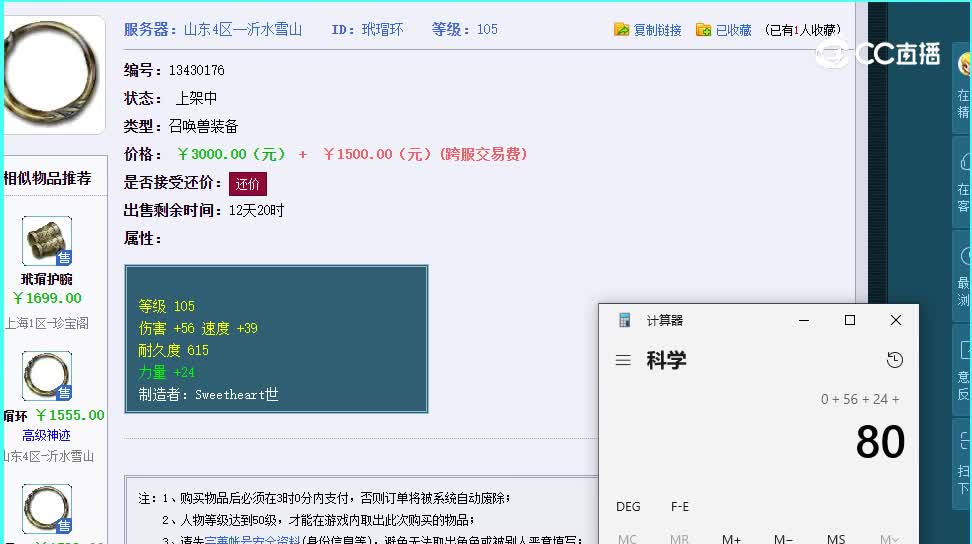Toggle F-E notation in calculator
972x544 pixels.
point(679,507)
